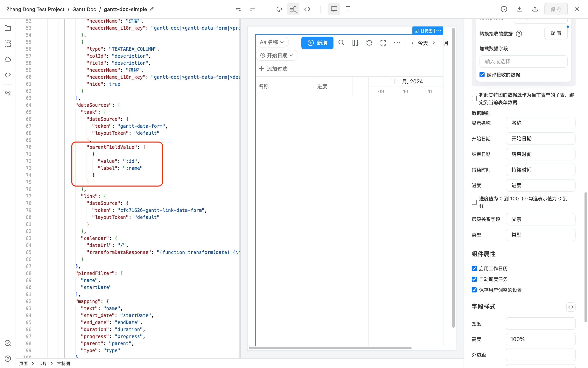Click the 名称 column header in gantt
The image size is (588, 368).
click(285, 86)
